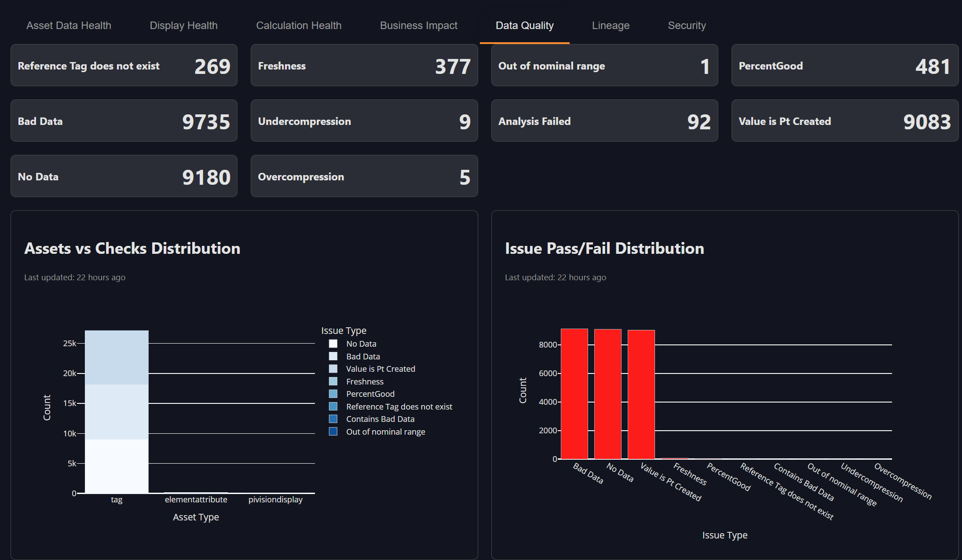Toggle the No Data legend entry
This screenshot has width=962, height=560.
[x=361, y=344]
